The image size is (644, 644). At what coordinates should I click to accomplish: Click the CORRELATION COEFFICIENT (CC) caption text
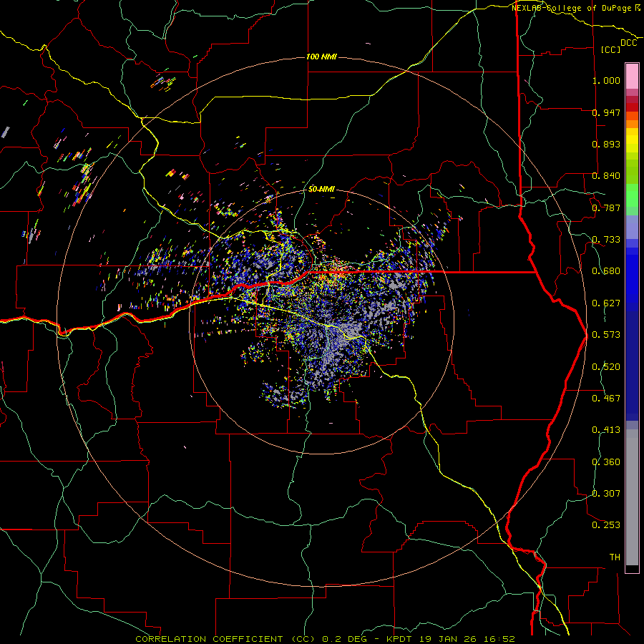225,639
